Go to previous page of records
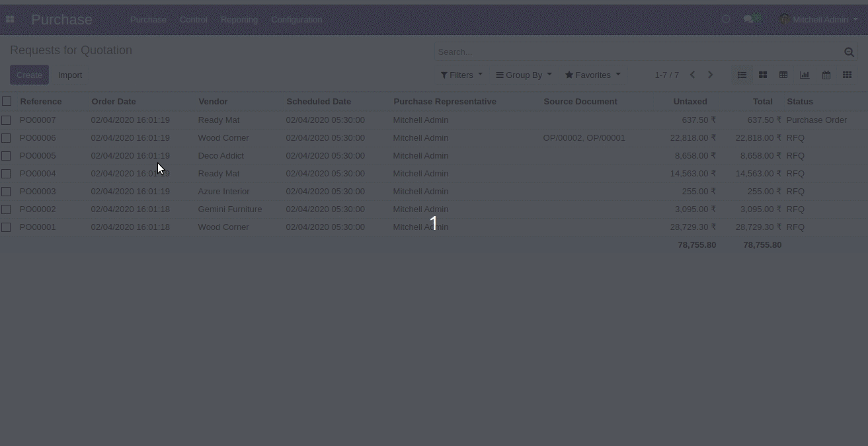This screenshot has width=868, height=446. [692, 75]
